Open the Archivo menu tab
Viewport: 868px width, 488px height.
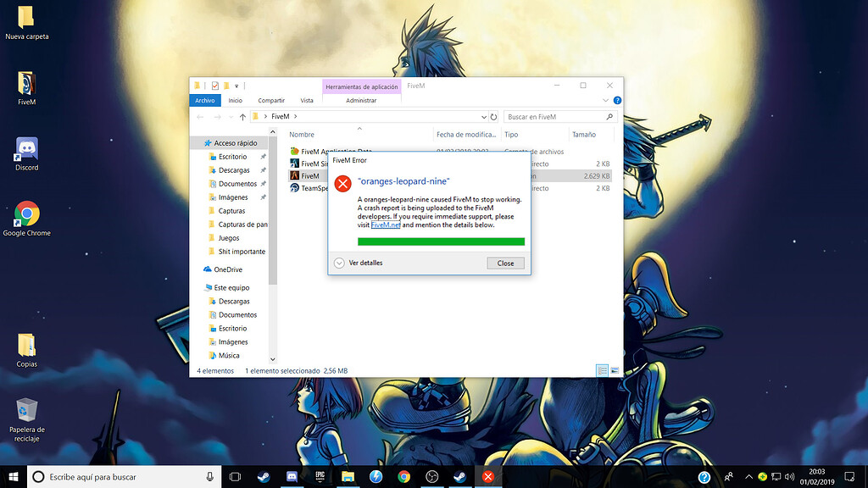coord(205,100)
